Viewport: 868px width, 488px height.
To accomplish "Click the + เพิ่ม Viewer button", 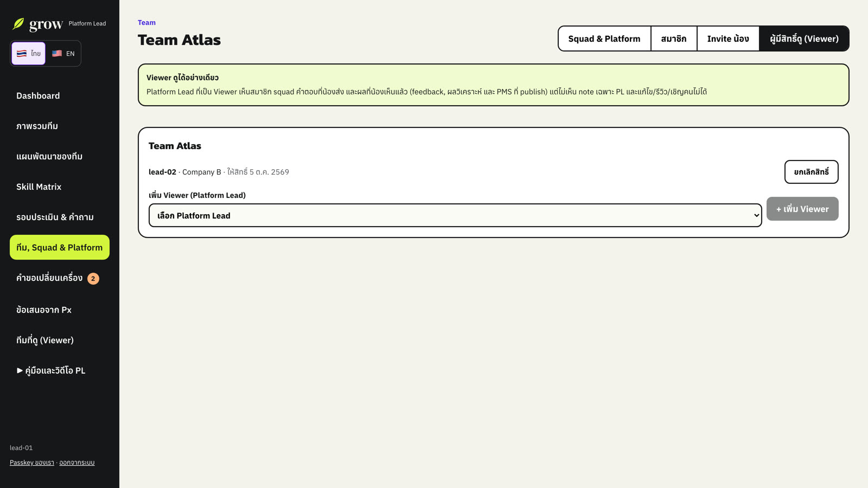I will click(802, 209).
